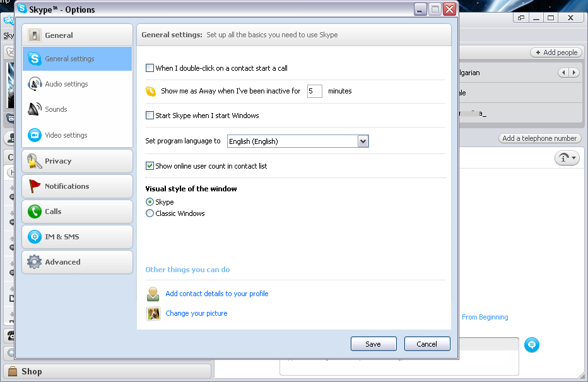The height and width of the screenshot is (382, 588).
Task: Open Audio settings with headset icon
Action: tap(35, 84)
